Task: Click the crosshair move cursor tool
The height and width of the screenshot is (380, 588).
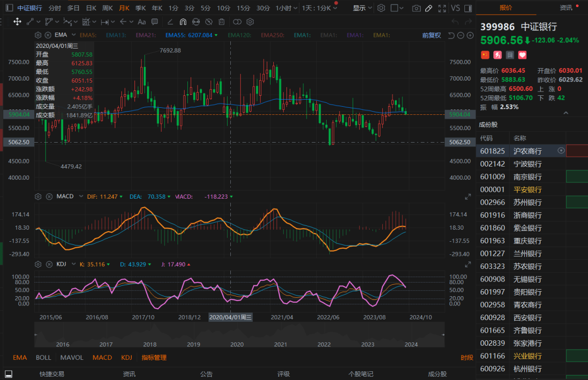Action: pyautogui.click(x=17, y=22)
